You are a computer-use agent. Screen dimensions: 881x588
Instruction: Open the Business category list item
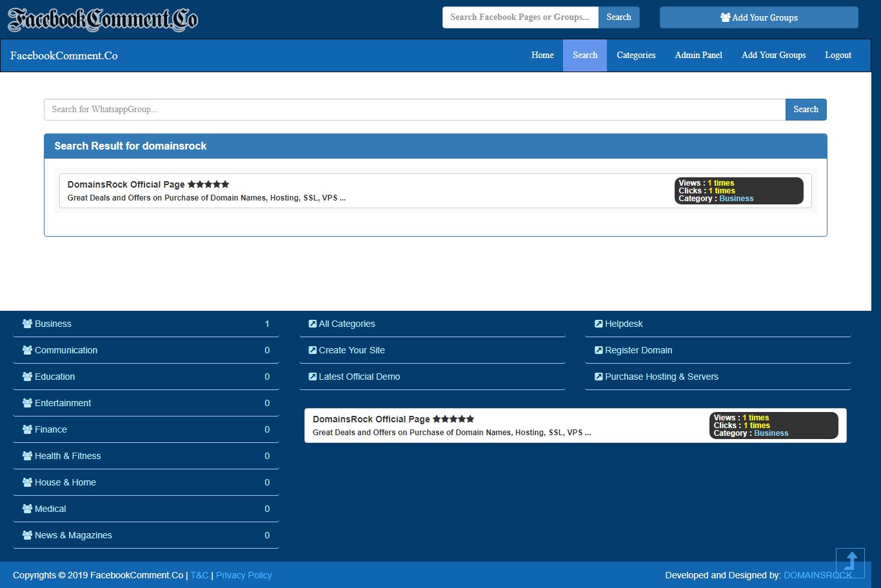146,324
